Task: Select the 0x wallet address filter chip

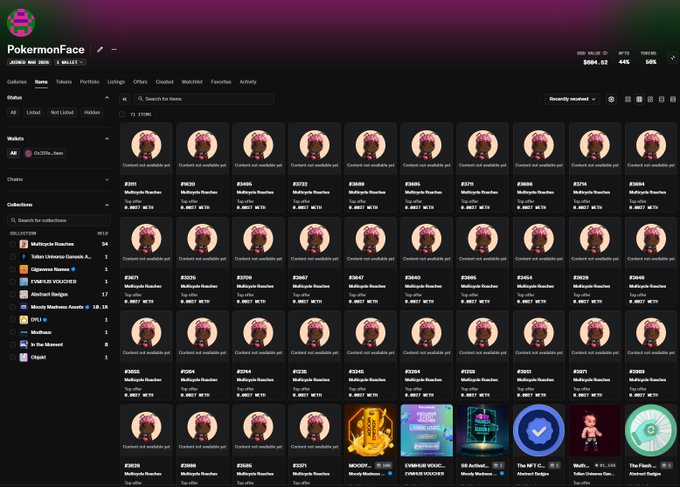Action: coord(45,153)
